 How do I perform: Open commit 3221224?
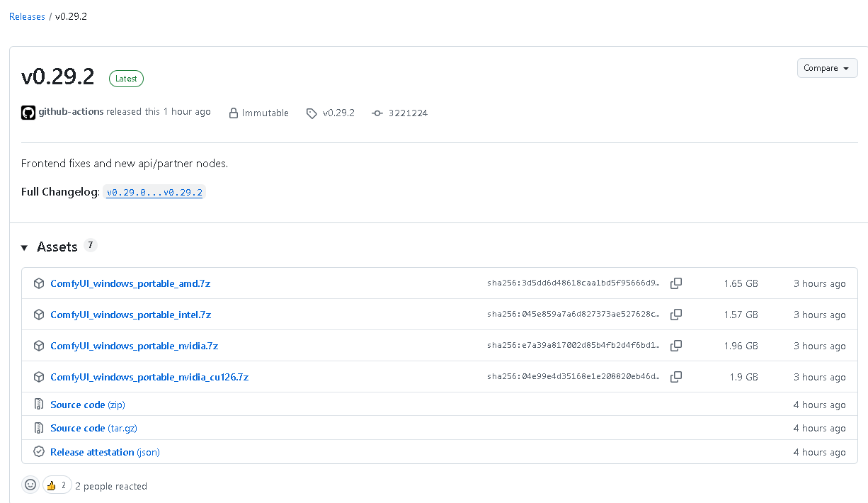(408, 113)
